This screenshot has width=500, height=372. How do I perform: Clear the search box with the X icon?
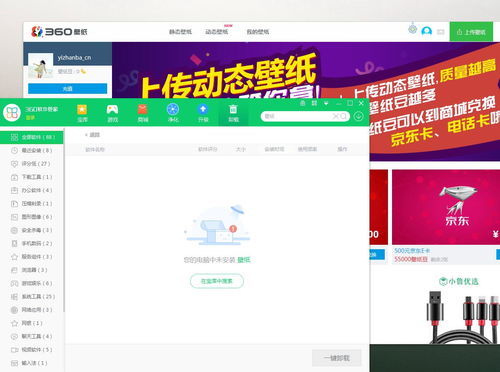click(335, 116)
